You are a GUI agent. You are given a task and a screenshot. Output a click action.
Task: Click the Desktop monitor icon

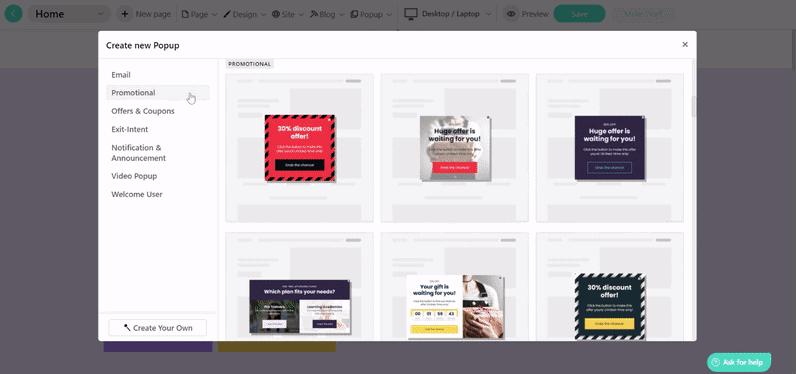click(411, 14)
